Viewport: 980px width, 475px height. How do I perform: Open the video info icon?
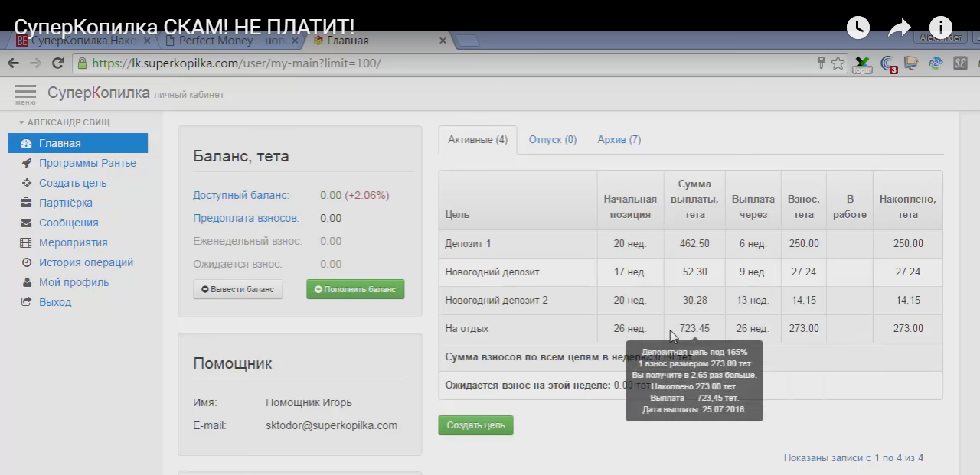pos(941,28)
